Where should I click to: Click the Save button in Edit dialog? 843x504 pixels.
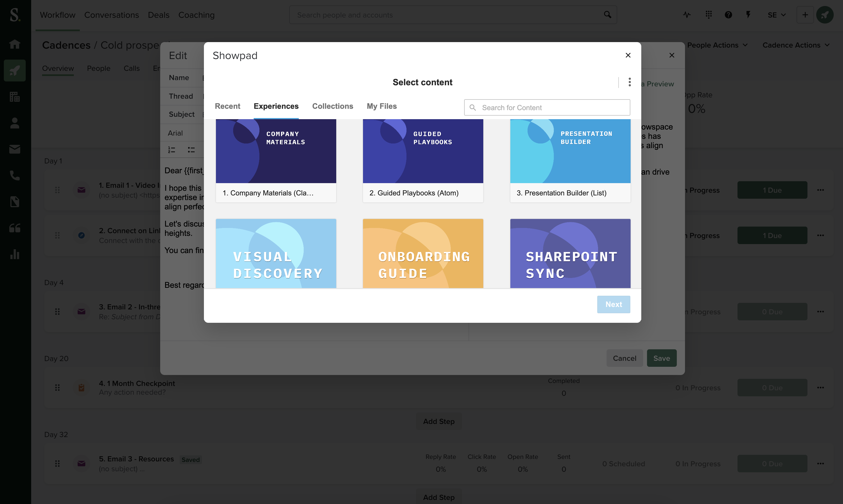(x=661, y=358)
